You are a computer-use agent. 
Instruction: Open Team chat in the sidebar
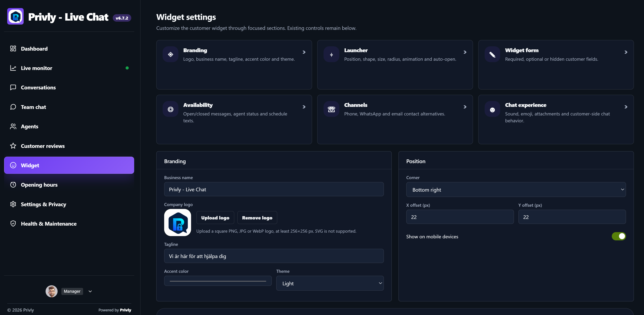69,107
